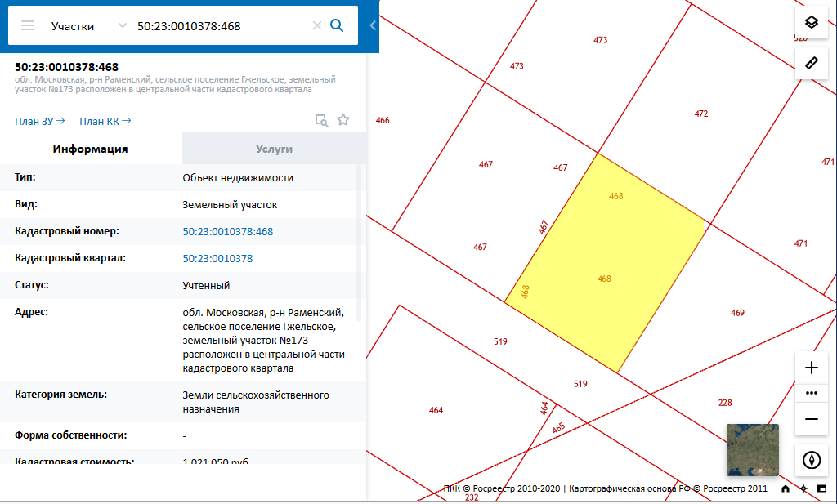837x504 pixels.
Task: Switch to the Информация tab
Action: coord(91,149)
